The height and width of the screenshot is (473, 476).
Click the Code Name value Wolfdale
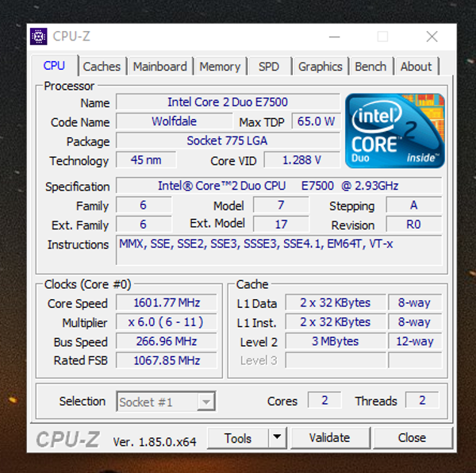pyautogui.click(x=175, y=121)
